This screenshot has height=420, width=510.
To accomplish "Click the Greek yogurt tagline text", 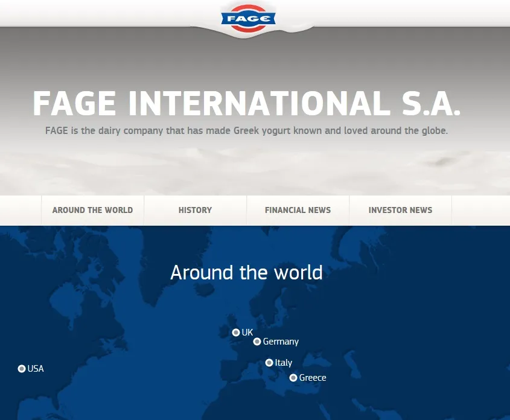I will coord(246,131).
